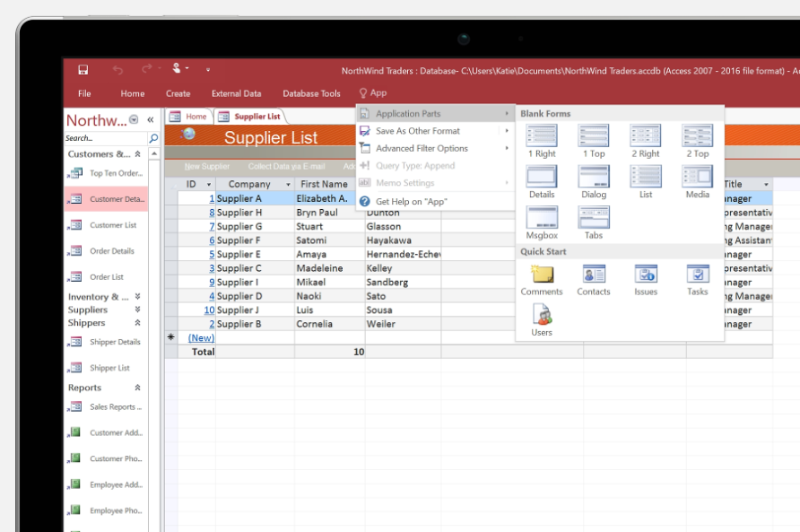Click the Redo arrow in title bar
The image size is (800, 532).
(x=146, y=69)
